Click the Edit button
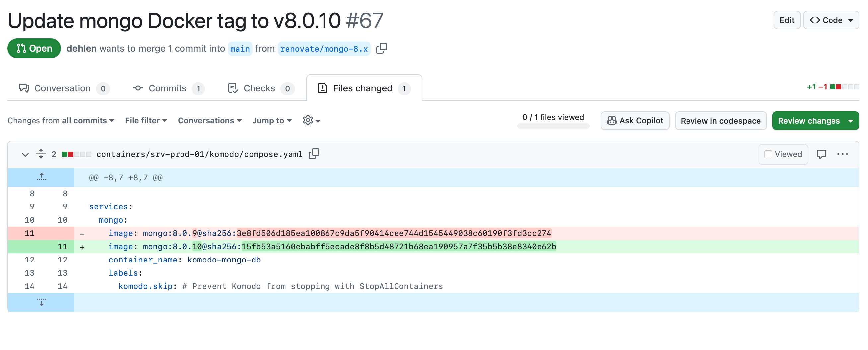Image resolution: width=868 pixels, height=350 pixels. (787, 20)
